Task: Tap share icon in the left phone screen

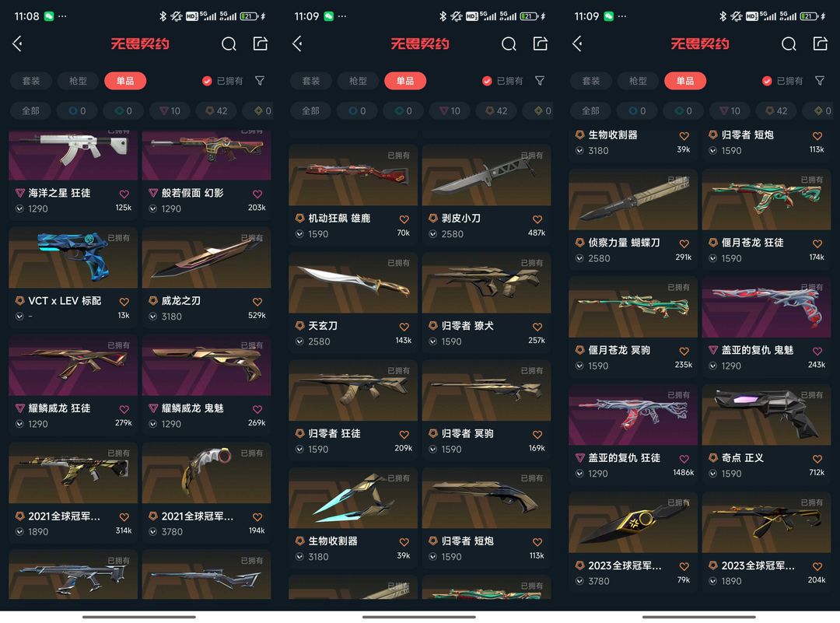Action: coord(261,44)
